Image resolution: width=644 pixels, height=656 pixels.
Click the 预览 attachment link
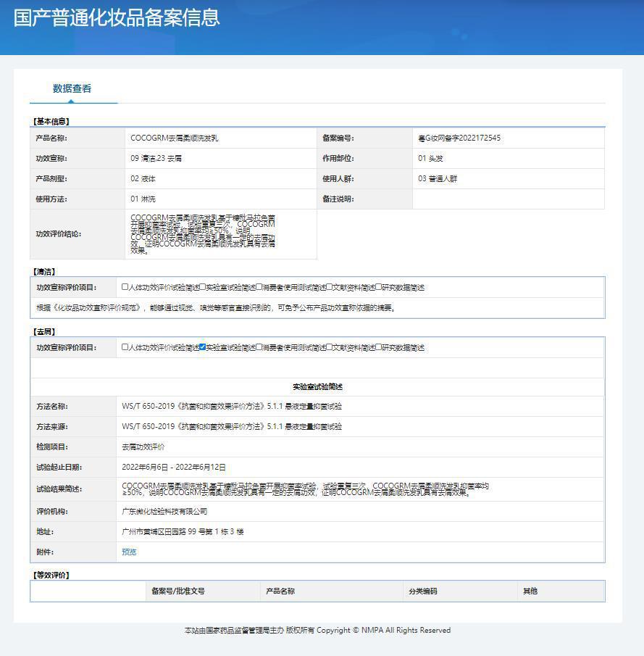129,552
